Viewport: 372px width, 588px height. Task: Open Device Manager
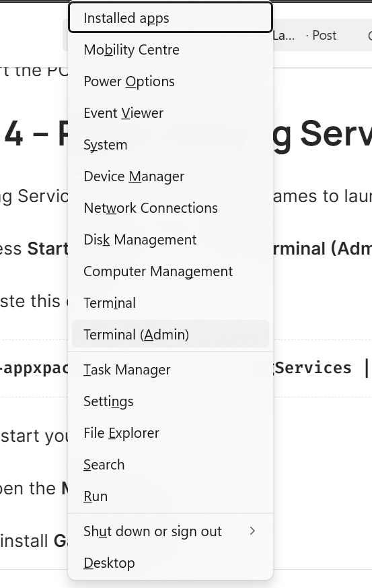point(170,176)
